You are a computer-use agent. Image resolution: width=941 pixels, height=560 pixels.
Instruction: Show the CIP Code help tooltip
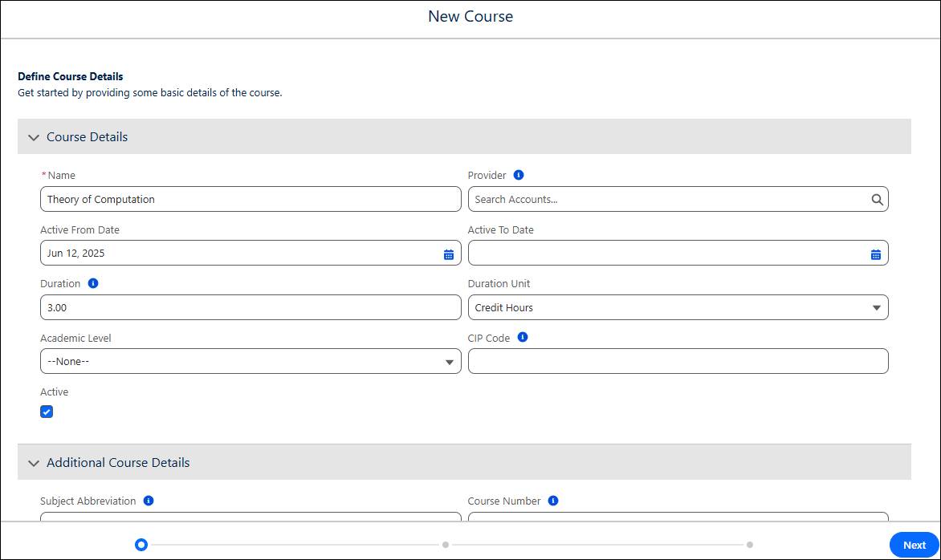(522, 337)
